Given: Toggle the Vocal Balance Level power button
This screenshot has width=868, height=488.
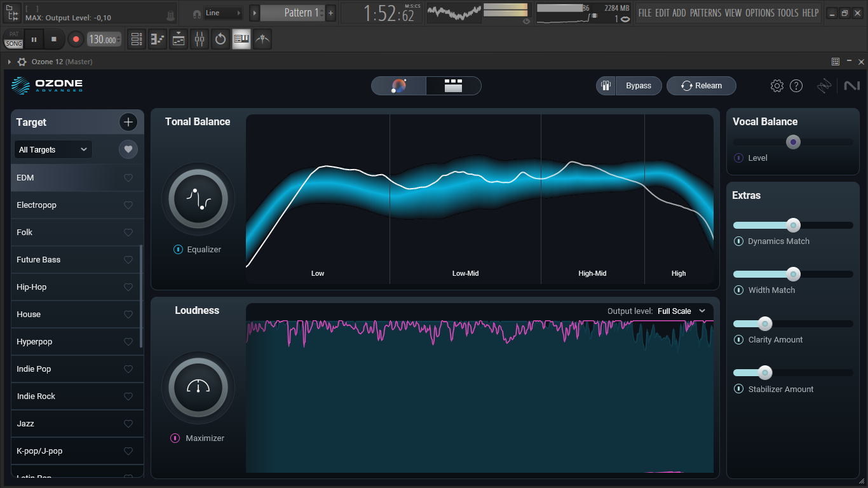Looking at the screenshot, I should click(x=738, y=158).
